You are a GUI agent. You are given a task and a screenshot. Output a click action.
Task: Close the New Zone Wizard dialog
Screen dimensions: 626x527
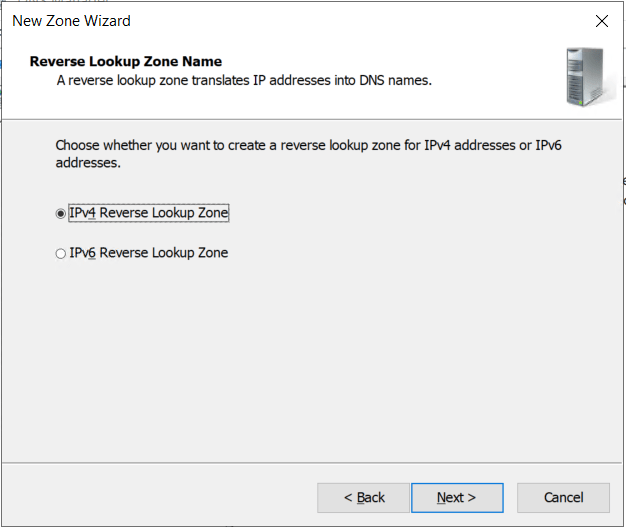point(601,21)
